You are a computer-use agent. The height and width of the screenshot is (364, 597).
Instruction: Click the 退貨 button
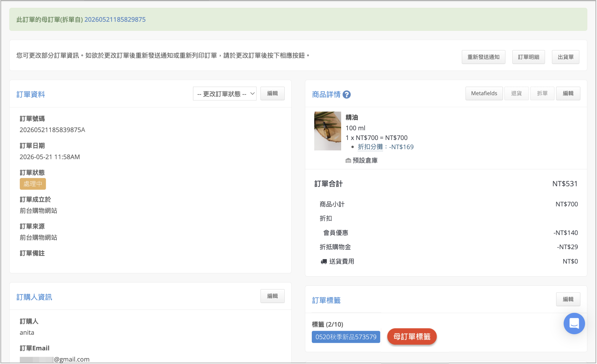516,93
